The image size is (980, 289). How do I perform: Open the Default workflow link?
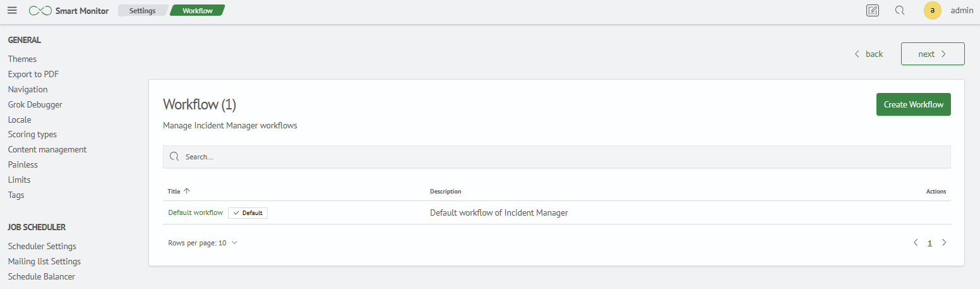(x=195, y=212)
